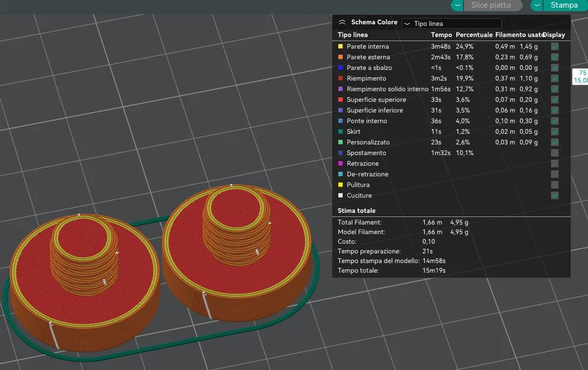Select the Parete interna row label
Screen dimensions: 588x370
pyautogui.click(x=367, y=47)
